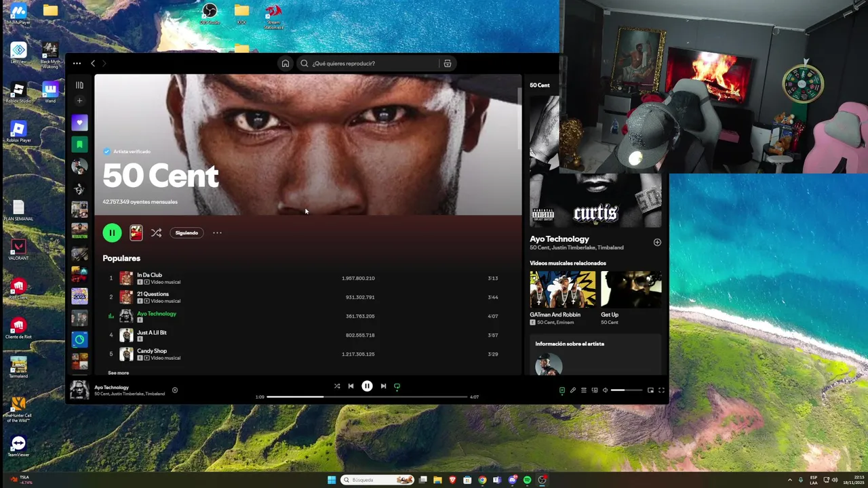
Task: Toggle the Now Playing view icon
Action: pos(561,390)
